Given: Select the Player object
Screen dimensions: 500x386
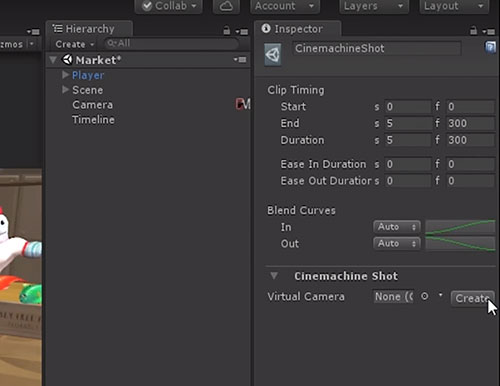Looking at the screenshot, I should (x=88, y=75).
